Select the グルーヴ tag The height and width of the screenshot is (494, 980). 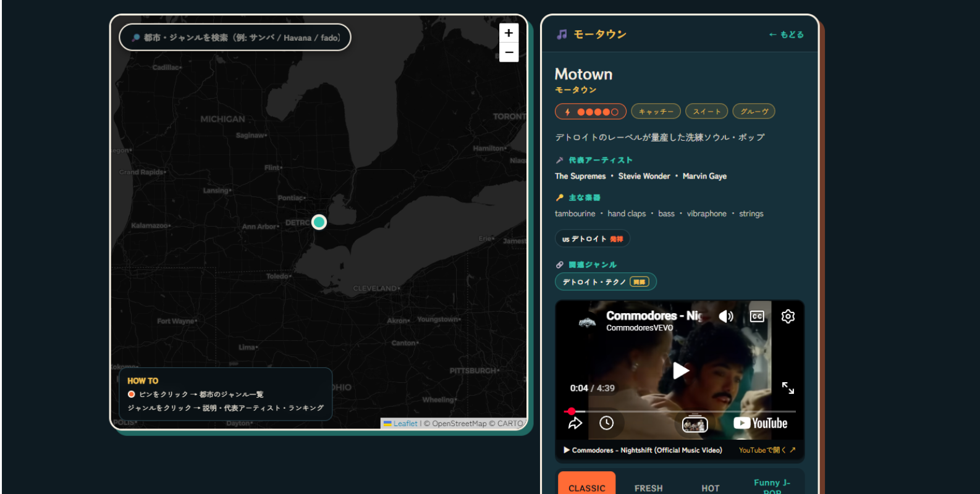point(754,112)
